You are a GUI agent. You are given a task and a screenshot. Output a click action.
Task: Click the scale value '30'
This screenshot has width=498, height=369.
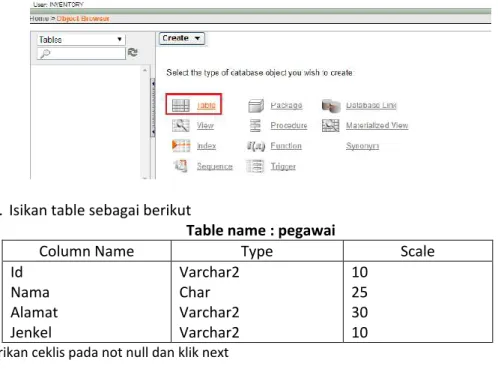(x=360, y=312)
